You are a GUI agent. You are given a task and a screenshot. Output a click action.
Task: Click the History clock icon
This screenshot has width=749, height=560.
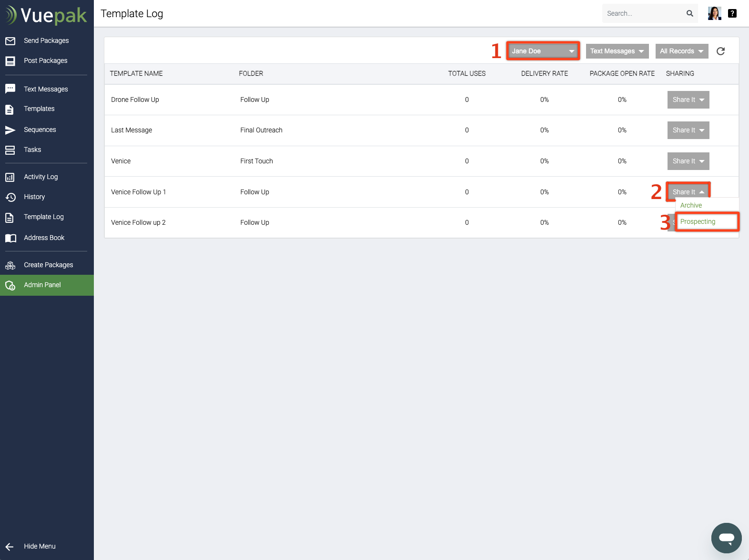point(10,197)
